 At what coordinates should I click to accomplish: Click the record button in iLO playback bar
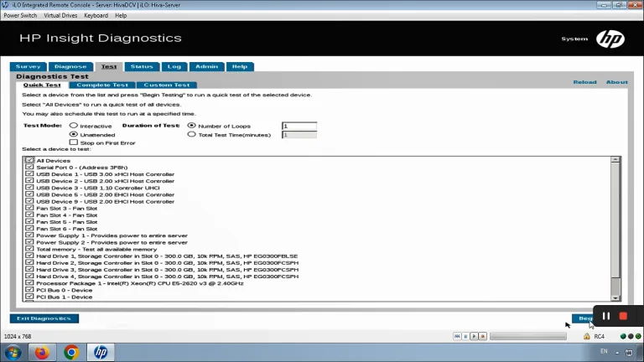pos(483,336)
